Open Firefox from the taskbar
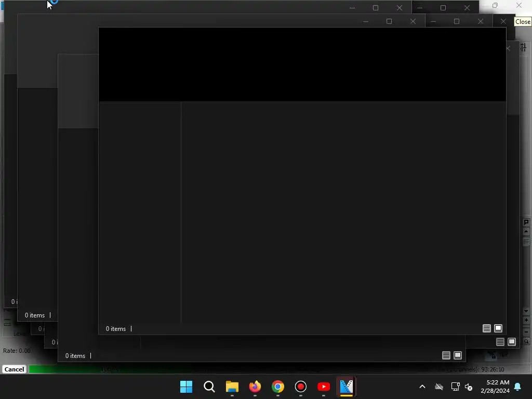 click(x=255, y=387)
